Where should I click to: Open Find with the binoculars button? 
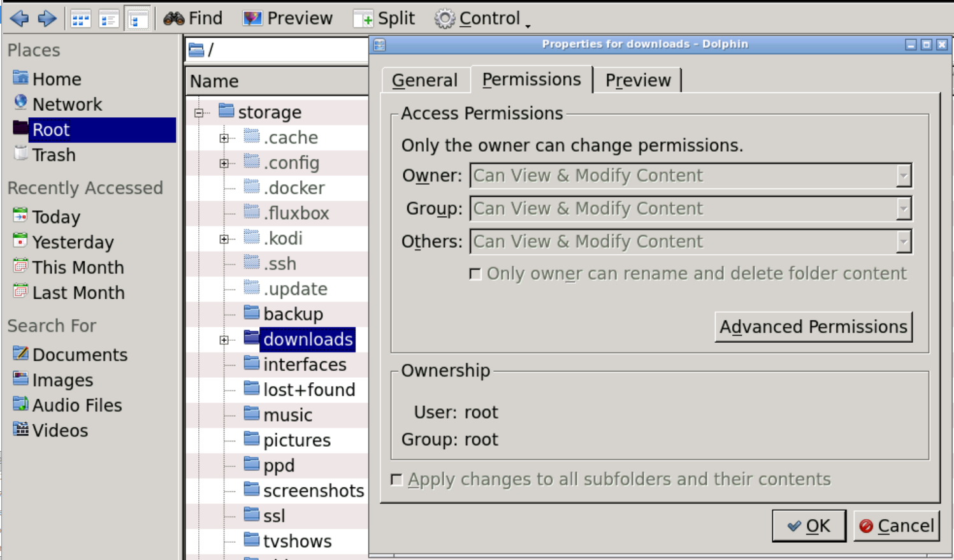(193, 18)
